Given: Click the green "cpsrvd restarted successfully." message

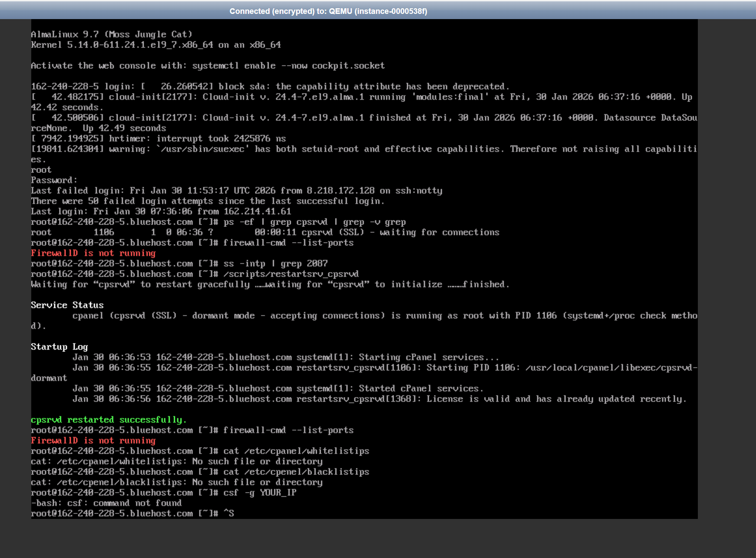Looking at the screenshot, I should (x=108, y=420).
